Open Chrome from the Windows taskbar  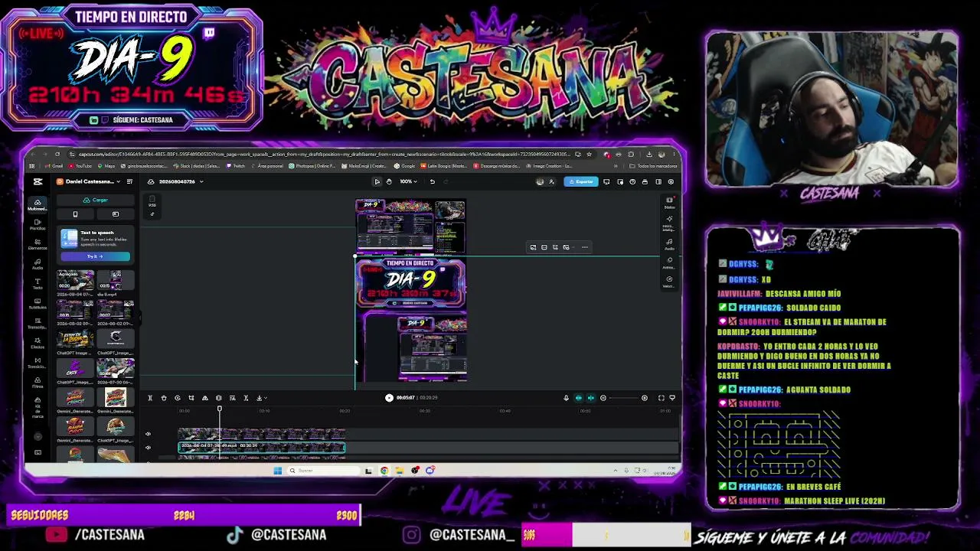pyautogui.click(x=384, y=471)
